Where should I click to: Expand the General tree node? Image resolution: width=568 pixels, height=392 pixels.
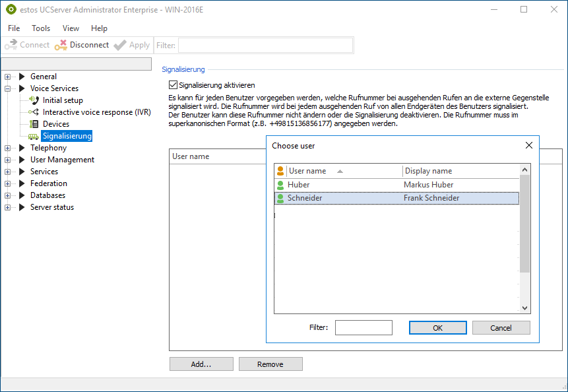(8, 77)
